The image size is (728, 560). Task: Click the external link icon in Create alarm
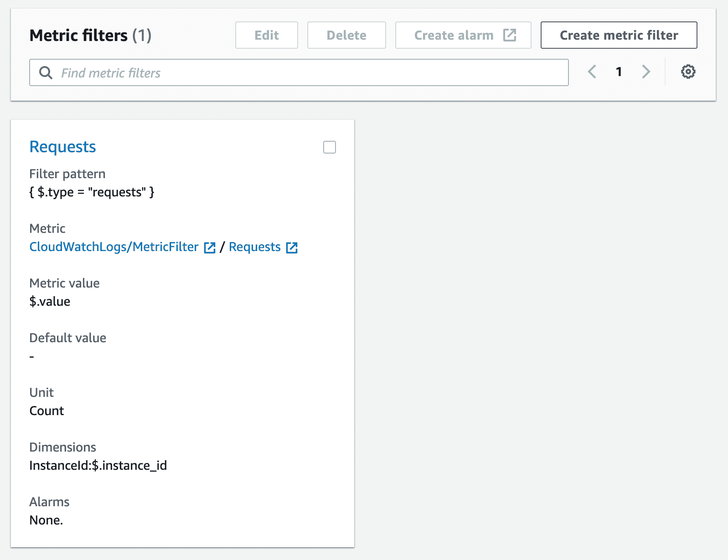click(510, 35)
